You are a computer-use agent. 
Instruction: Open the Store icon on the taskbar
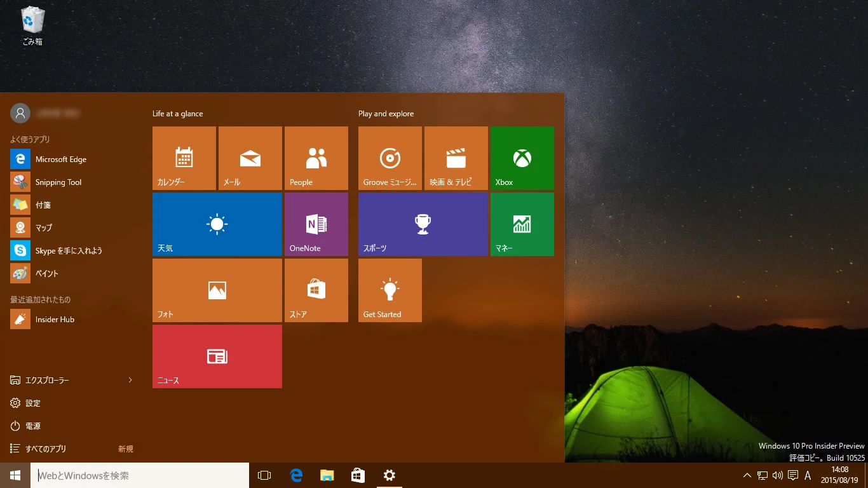(358, 475)
